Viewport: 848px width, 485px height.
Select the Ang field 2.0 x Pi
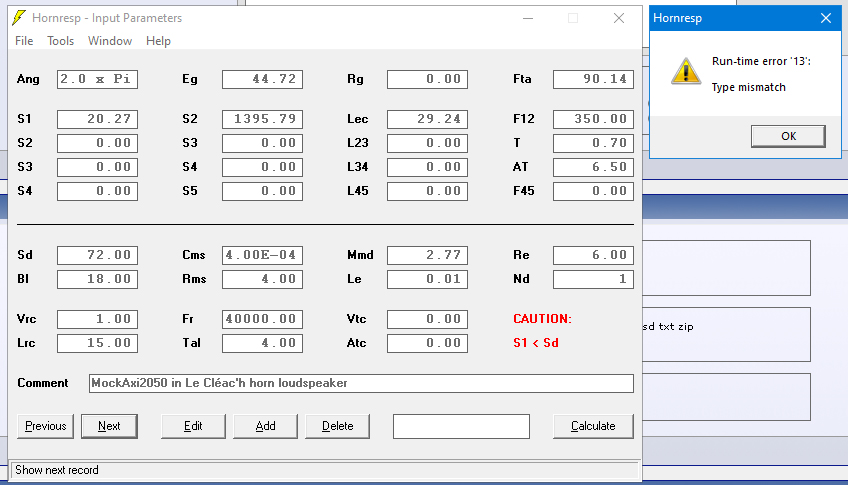[97, 79]
